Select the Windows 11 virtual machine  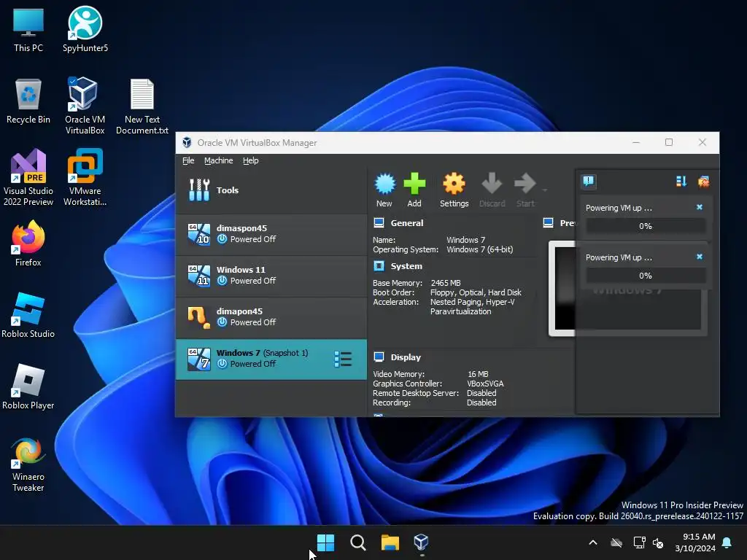pos(271,276)
